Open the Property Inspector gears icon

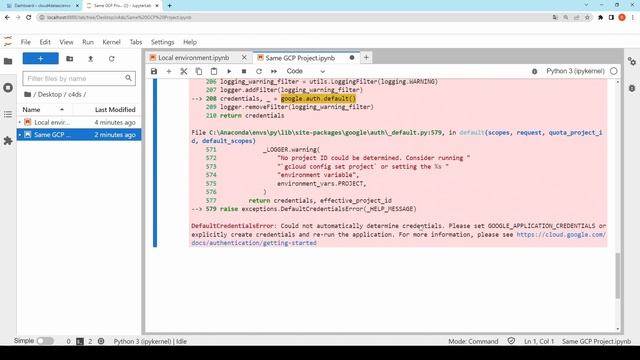pyautogui.click(x=632, y=61)
